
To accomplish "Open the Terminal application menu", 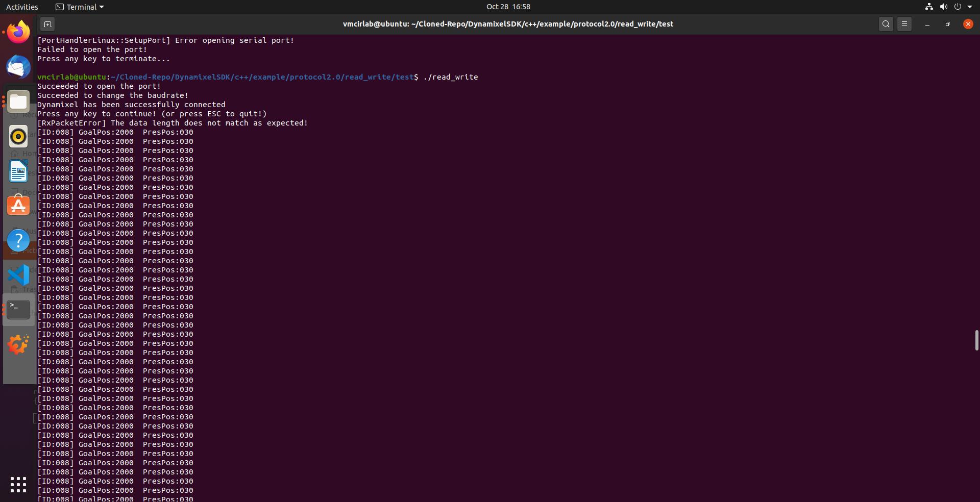I will pos(79,7).
